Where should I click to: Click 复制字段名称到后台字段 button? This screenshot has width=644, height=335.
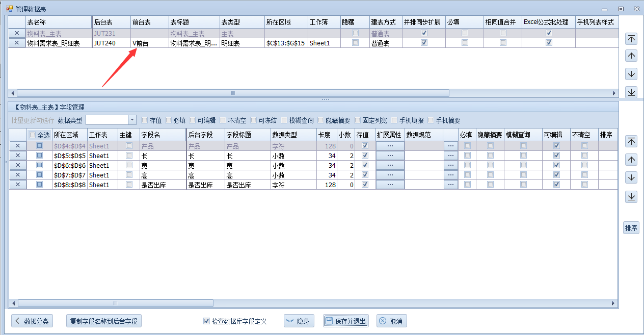click(104, 321)
